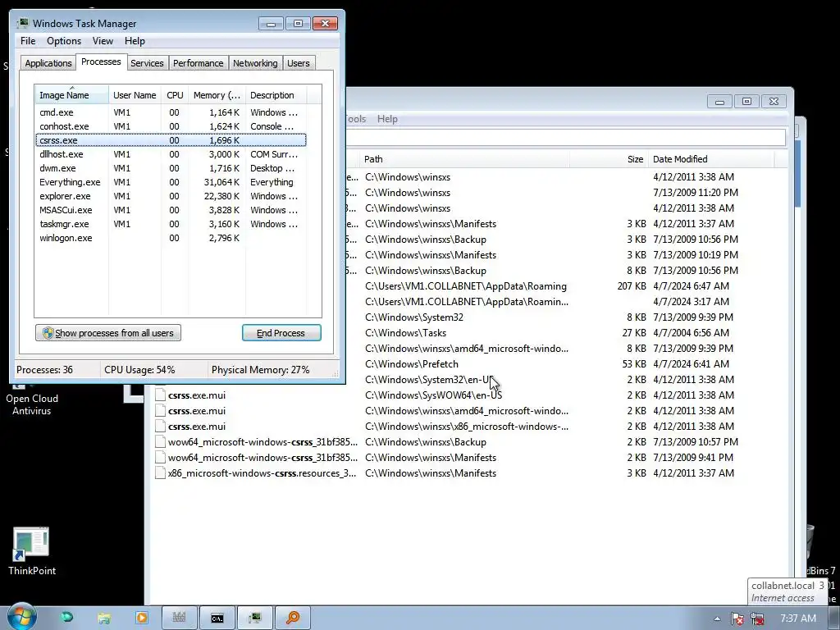Open the Options menu in Task Manager
Screen dimensions: 840x630
(x=64, y=41)
